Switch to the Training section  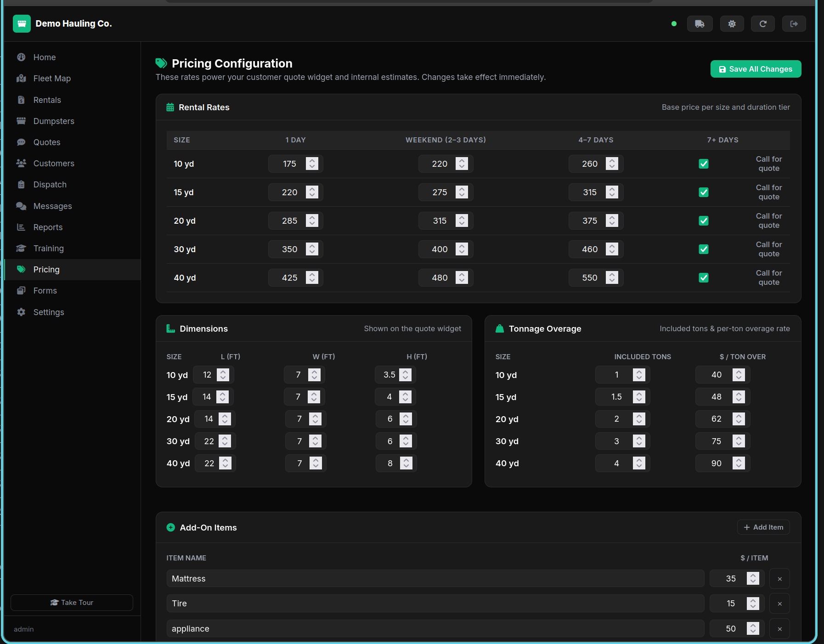pos(48,248)
